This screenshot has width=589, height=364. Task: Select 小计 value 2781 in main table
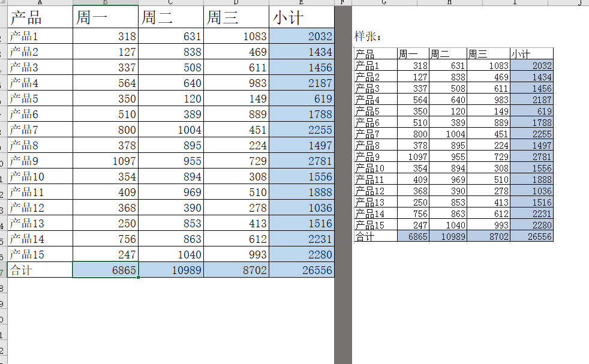(x=302, y=161)
